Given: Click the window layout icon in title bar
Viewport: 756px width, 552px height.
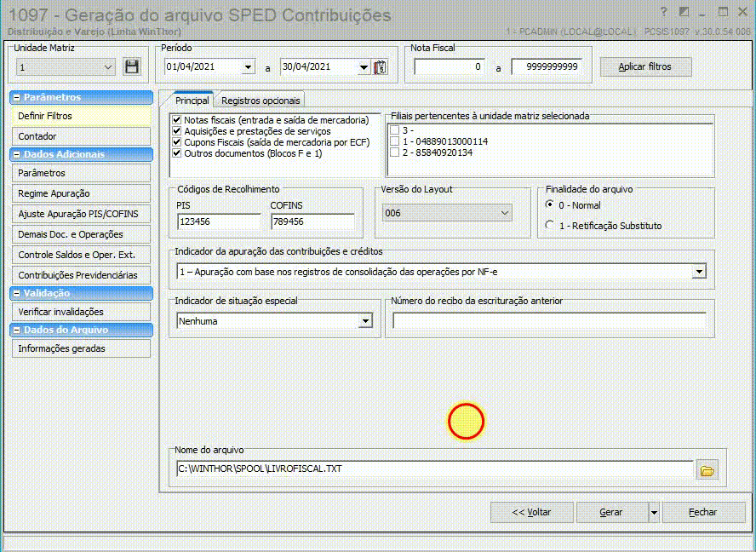Looking at the screenshot, I should point(683,12).
